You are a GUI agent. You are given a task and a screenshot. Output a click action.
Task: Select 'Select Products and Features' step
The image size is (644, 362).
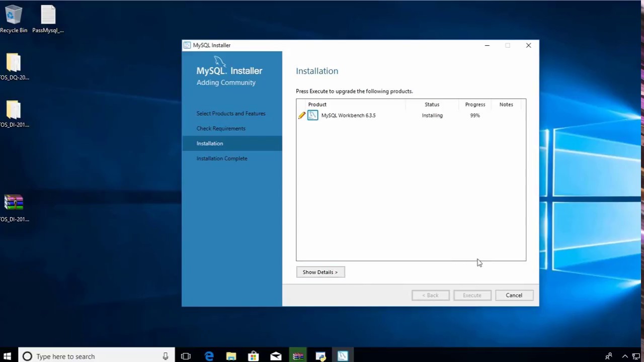(x=231, y=114)
